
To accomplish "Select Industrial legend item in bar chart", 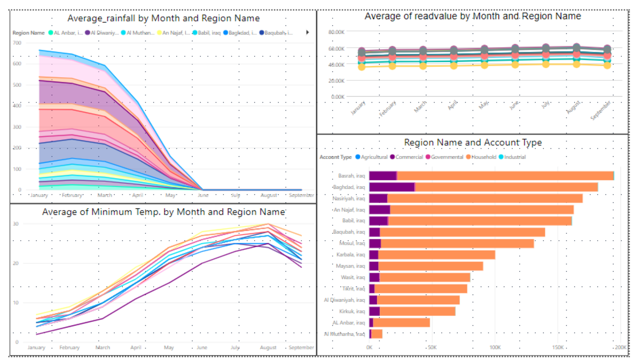I will pos(514,157).
